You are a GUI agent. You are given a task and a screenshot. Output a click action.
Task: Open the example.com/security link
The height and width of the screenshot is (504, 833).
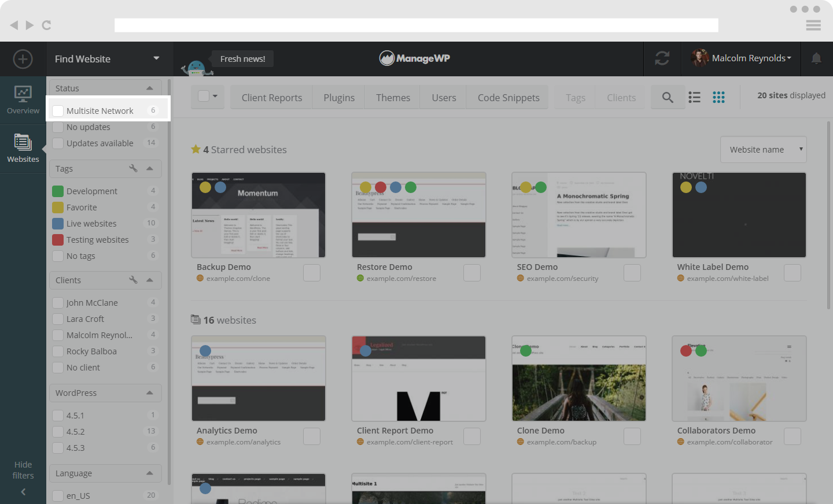coord(562,279)
